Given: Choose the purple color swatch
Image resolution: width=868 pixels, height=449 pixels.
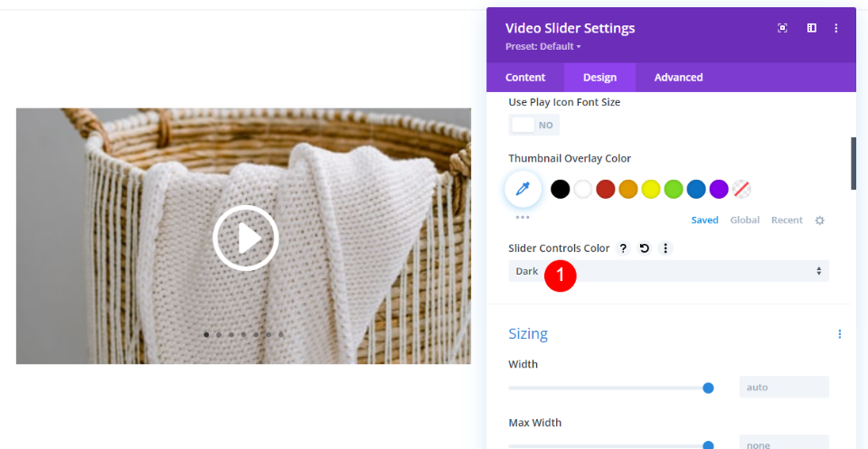Looking at the screenshot, I should [x=719, y=189].
